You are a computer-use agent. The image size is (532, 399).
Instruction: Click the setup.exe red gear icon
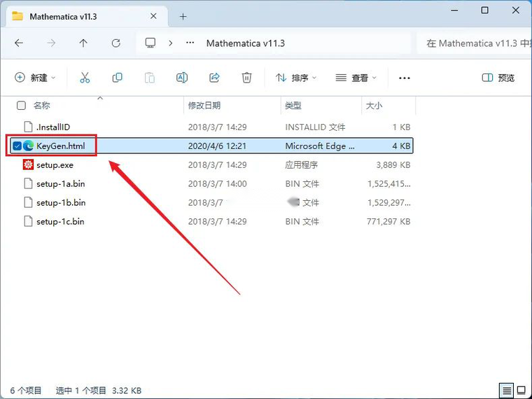click(28, 164)
